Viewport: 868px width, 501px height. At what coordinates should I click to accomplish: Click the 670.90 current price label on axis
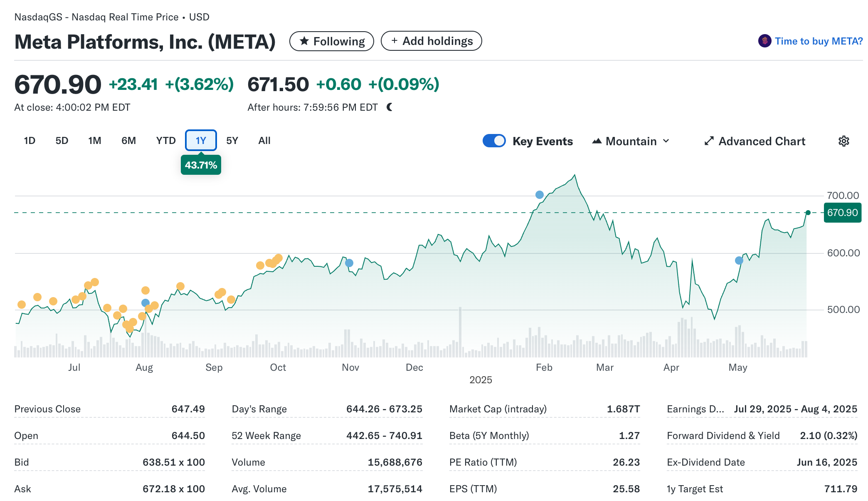click(x=842, y=213)
